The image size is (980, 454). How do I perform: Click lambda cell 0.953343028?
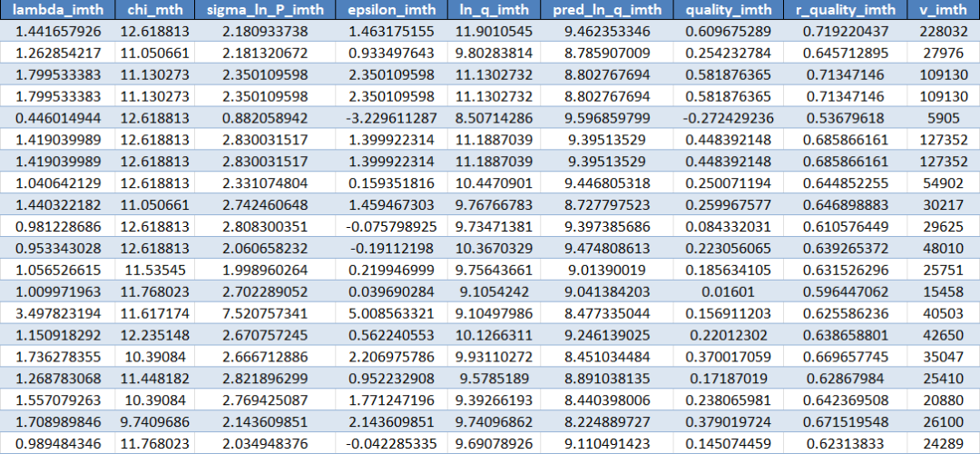tap(57, 247)
